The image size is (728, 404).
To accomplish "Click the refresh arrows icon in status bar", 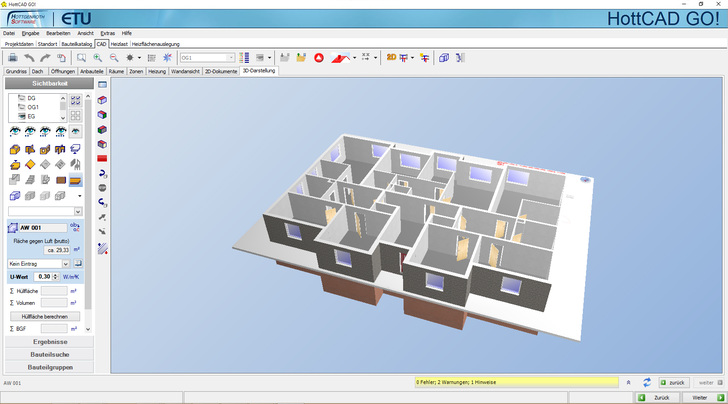I will coord(647,382).
